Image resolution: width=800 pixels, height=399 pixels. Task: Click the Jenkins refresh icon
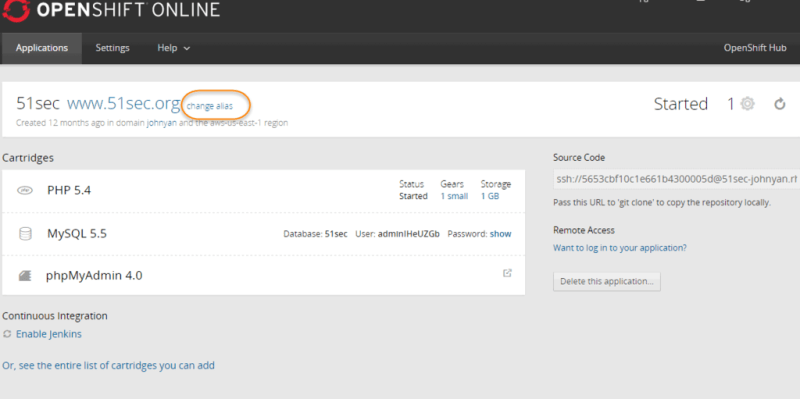[7, 334]
